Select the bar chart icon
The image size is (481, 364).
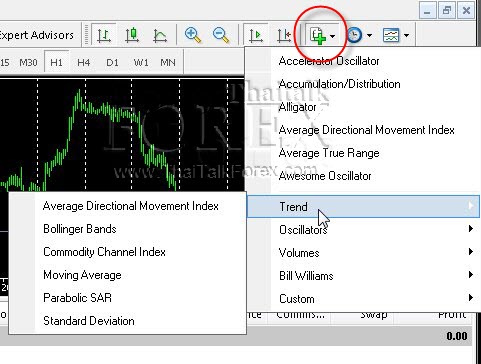pos(104,35)
